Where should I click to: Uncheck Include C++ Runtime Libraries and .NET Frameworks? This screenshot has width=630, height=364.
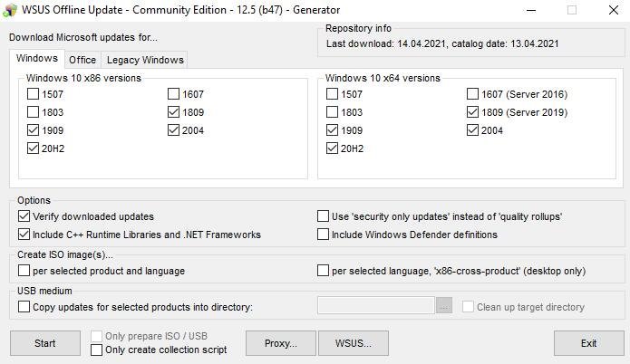pos(24,235)
